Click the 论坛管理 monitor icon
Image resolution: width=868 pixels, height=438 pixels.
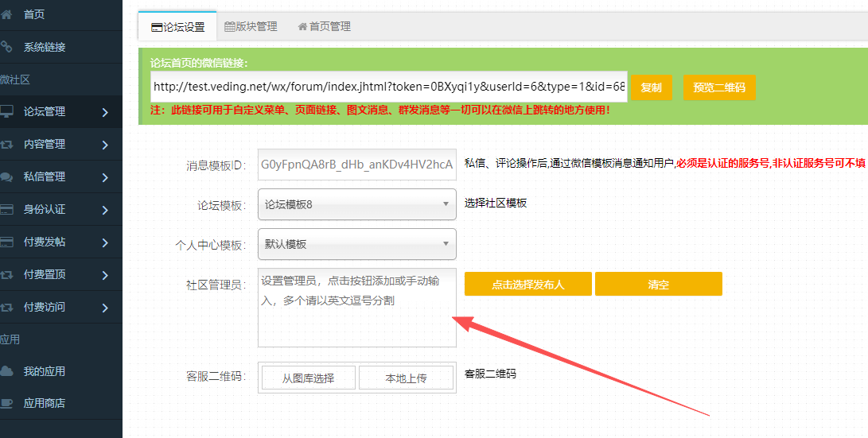7,111
